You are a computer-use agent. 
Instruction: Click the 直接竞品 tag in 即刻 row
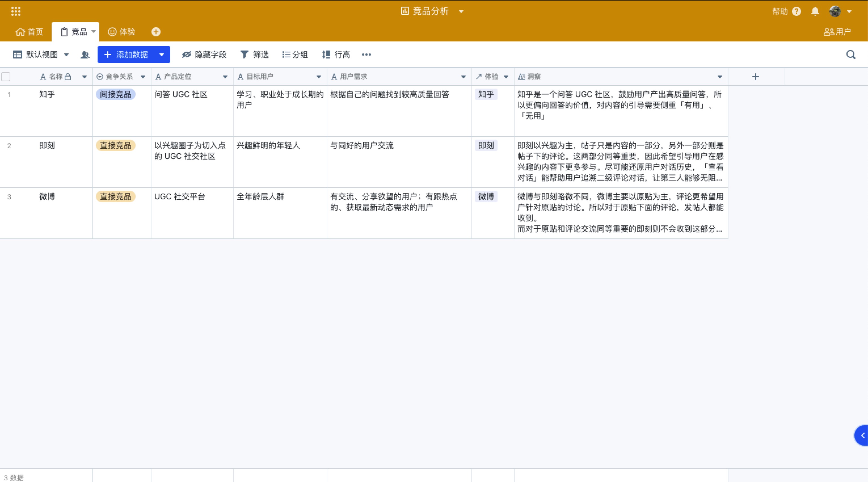(x=115, y=145)
